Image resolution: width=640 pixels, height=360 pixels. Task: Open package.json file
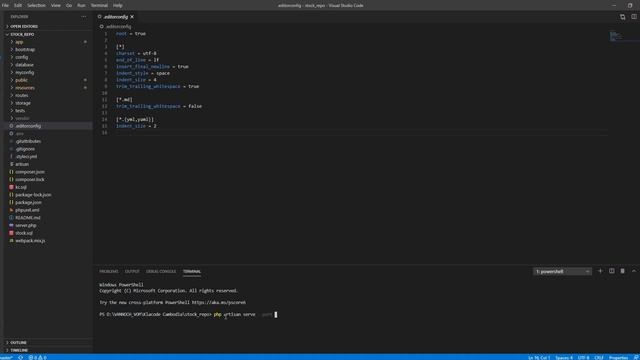click(x=28, y=202)
